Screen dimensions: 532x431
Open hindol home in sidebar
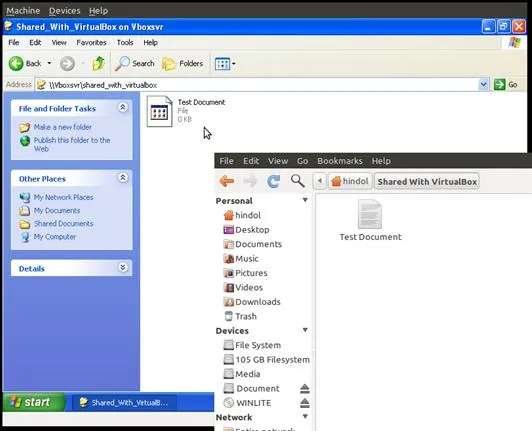[242, 215]
